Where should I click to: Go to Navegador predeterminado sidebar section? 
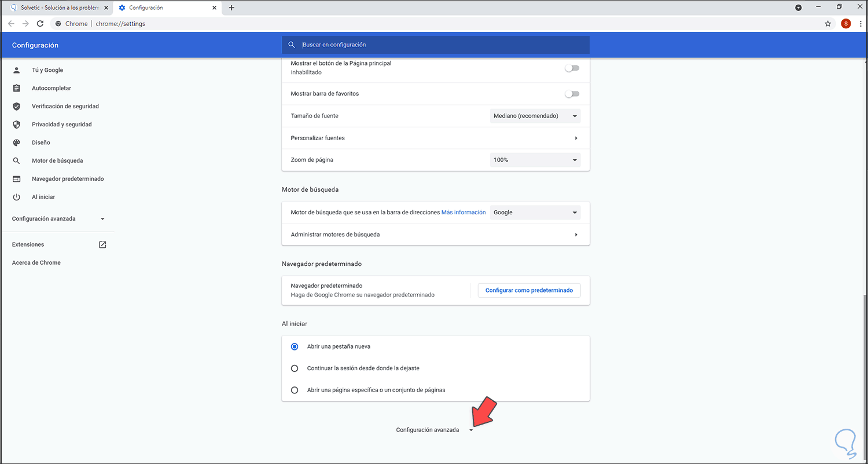pos(68,179)
